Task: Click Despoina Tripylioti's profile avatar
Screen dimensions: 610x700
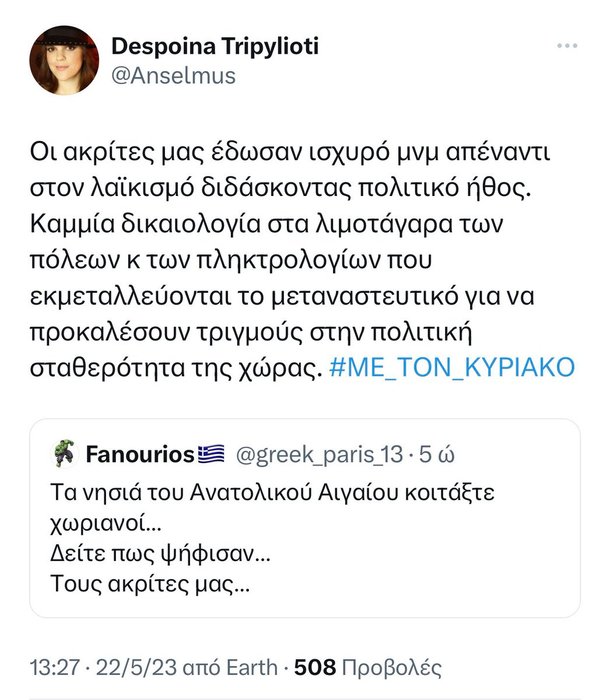Action: tap(65, 60)
